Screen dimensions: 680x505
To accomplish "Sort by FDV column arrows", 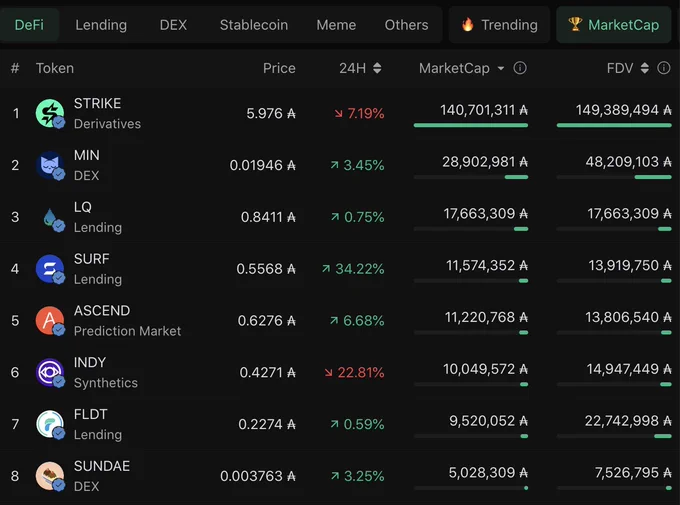I will click(x=645, y=68).
